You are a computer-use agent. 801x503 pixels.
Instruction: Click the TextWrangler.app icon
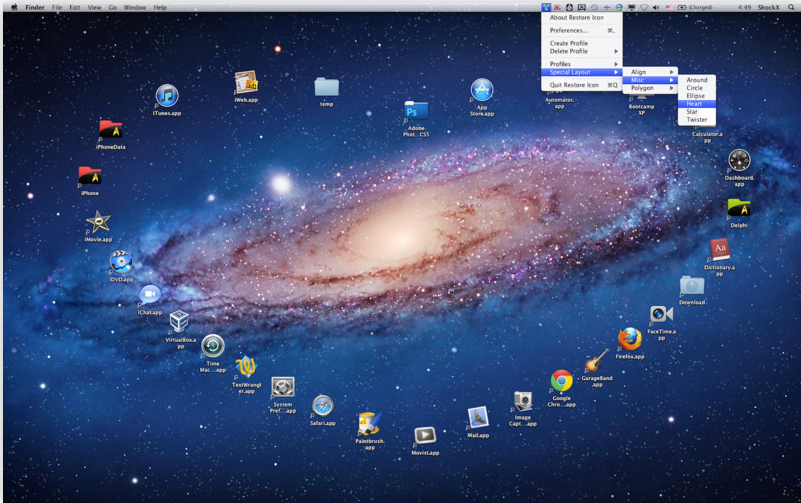click(246, 367)
